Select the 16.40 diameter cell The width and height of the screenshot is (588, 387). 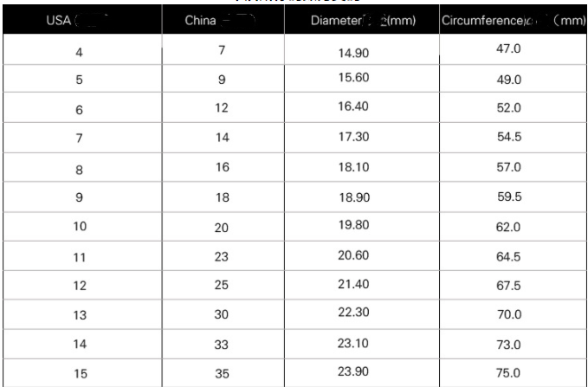coord(354,109)
